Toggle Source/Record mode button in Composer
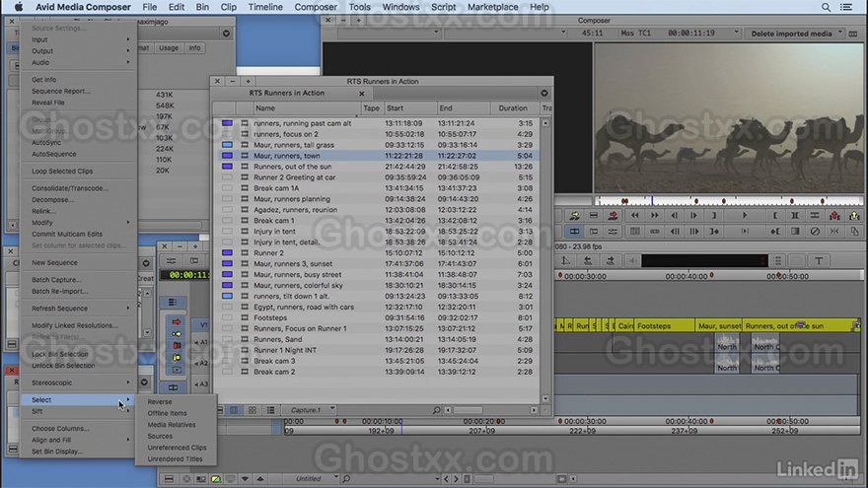Viewport: 868px width, 488px height. 575,232
